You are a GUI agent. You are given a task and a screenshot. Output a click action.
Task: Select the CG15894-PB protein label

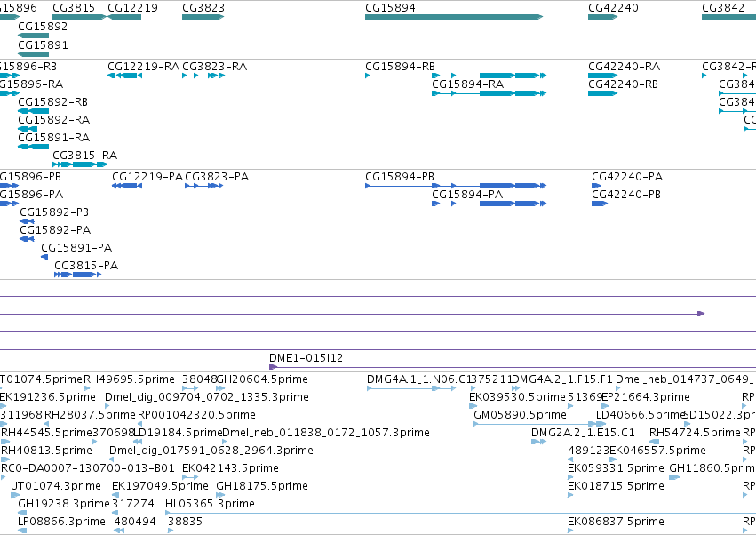click(x=400, y=177)
